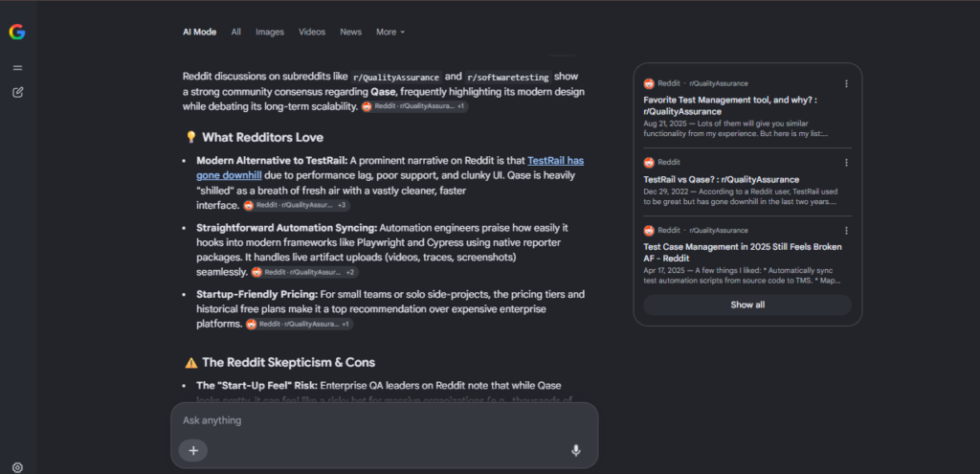The height and width of the screenshot is (474, 980).
Task: Open settings gear in left sidebar
Action: point(17,467)
